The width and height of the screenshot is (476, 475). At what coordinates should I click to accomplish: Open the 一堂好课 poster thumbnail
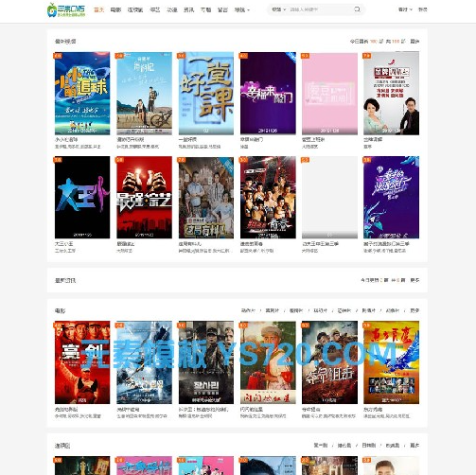(206, 94)
